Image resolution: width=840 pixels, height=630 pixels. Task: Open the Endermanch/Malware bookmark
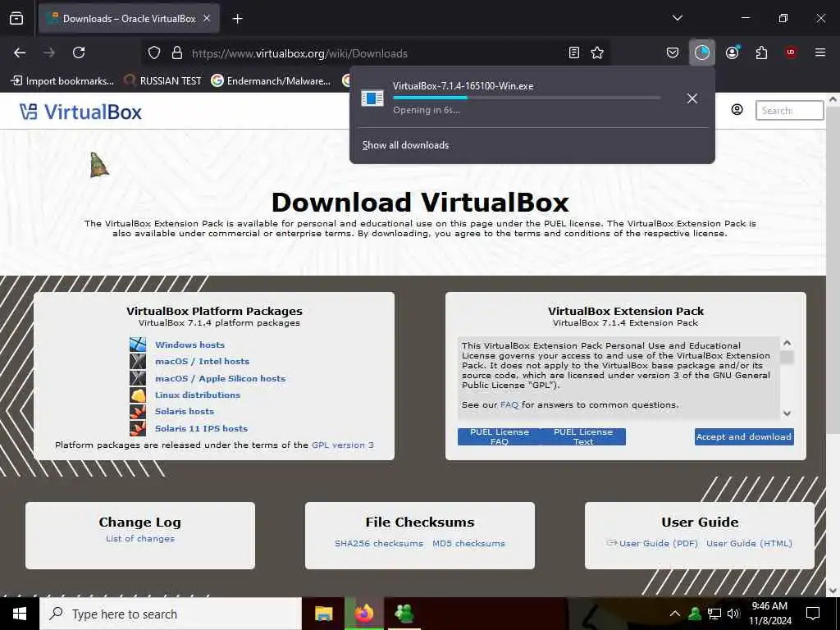[x=271, y=81]
